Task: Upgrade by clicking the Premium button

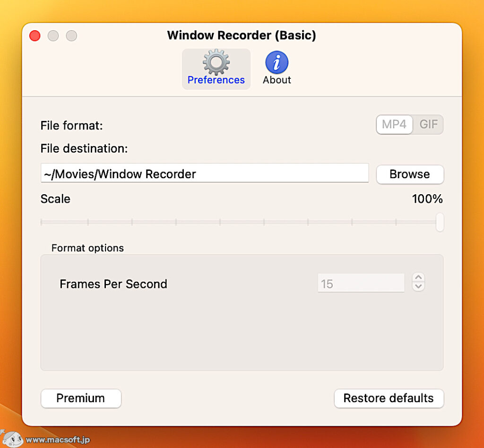Action: 81,398
